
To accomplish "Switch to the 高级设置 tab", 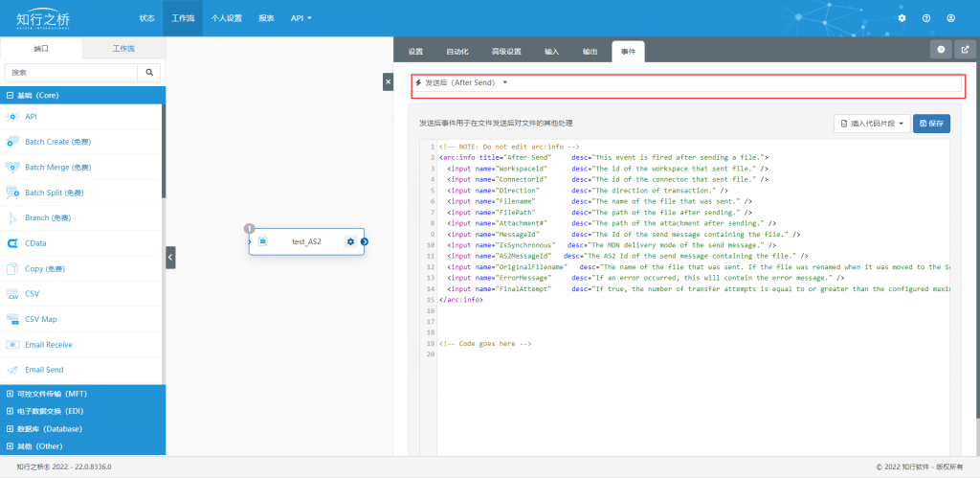I will [506, 52].
